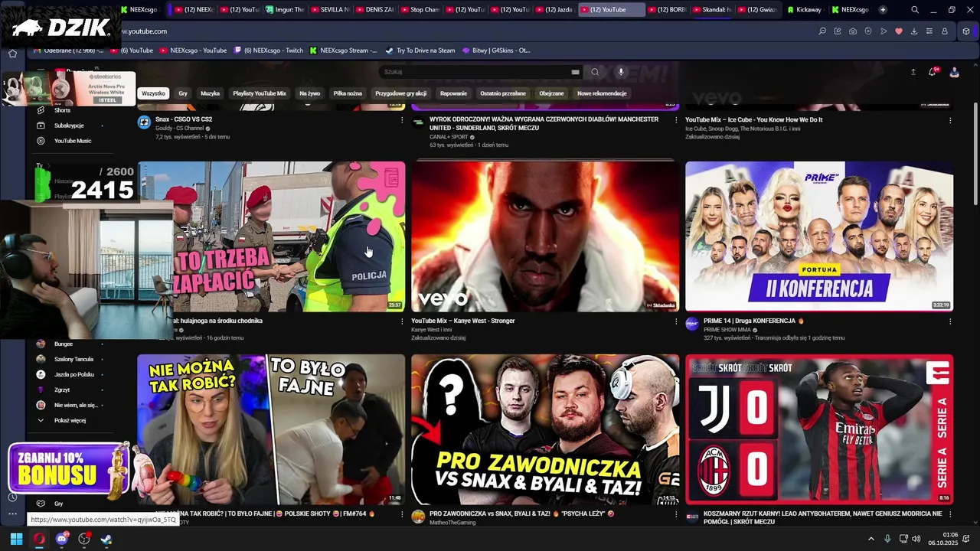Select the Nowe rekomendacje filter chip
The width and height of the screenshot is (980, 551).
point(602,93)
